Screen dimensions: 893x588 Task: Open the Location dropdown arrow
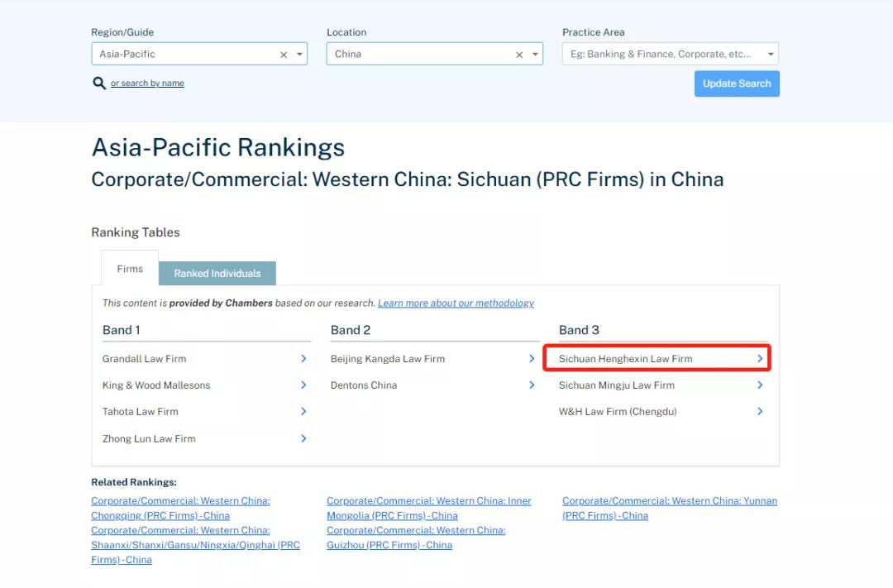[535, 55]
